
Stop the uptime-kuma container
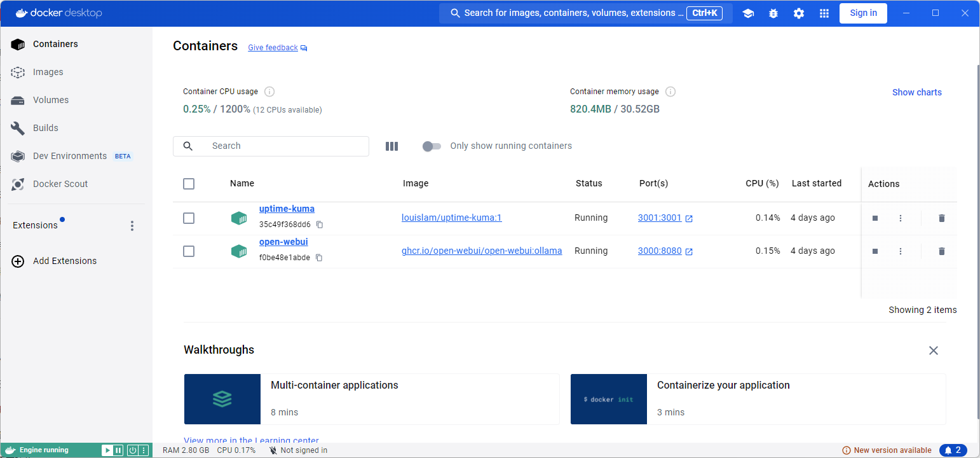coord(875,218)
